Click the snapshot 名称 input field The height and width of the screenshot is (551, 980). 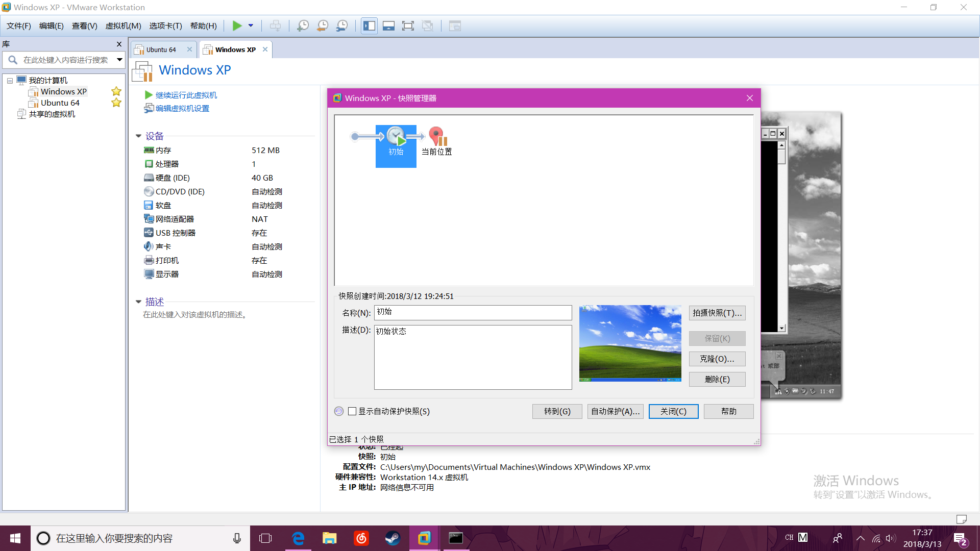(473, 313)
